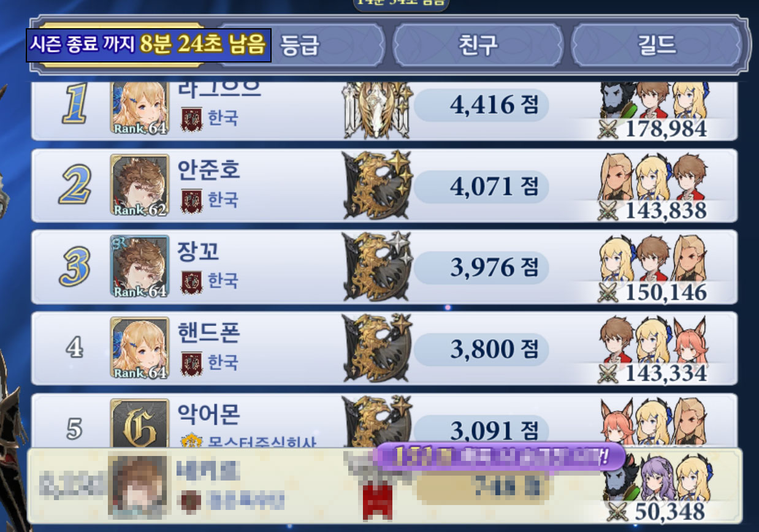The image size is (759, 532).
Task: Click the season end countdown timer label
Action: pos(148,45)
